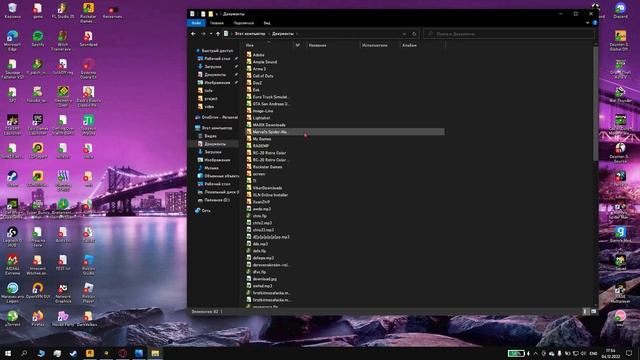Expand the ribbon with the chevron
Image resolution: width=640 pixels, height=360 pixels.
point(587,23)
